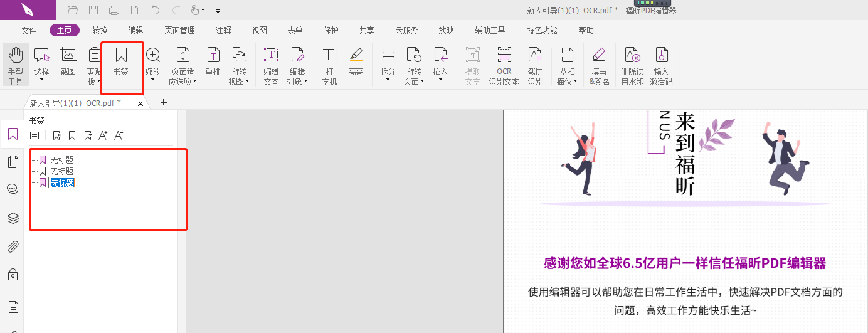Select the 打字机 typewriter tool
The width and height of the screenshot is (868, 333).
tap(329, 65)
